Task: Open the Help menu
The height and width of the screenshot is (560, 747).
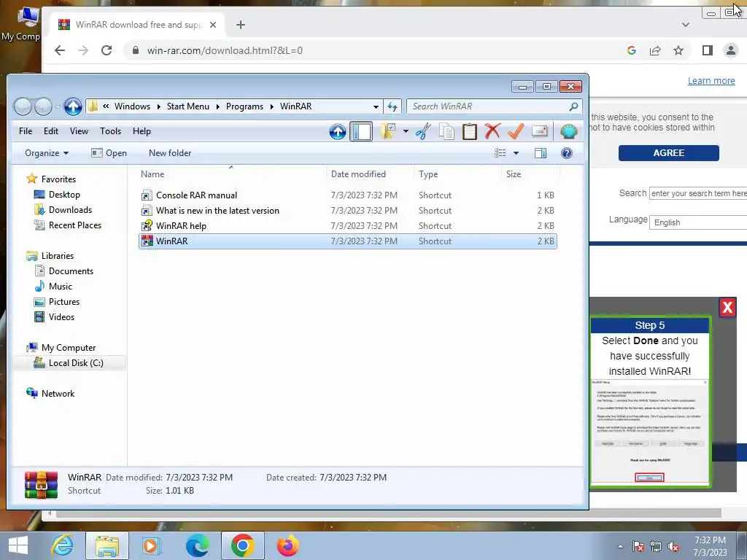Action: click(142, 131)
